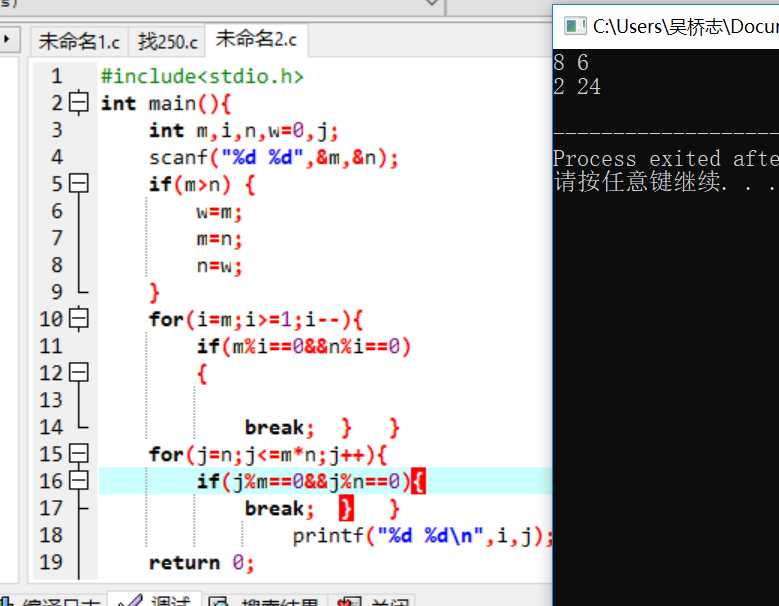The height and width of the screenshot is (606, 779).
Task: Click the 'int m,i,n,w=0,j;' declaration line
Action: click(243, 131)
